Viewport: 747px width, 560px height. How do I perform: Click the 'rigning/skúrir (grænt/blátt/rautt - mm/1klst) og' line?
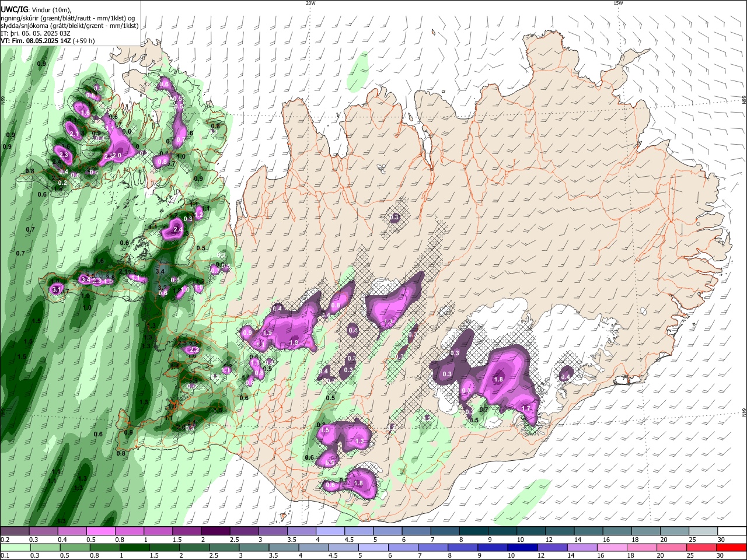click(x=68, y=17)
